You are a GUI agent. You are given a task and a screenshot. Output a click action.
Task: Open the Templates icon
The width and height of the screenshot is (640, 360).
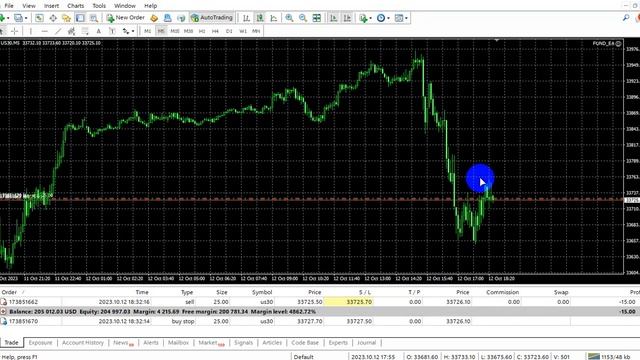399,18
